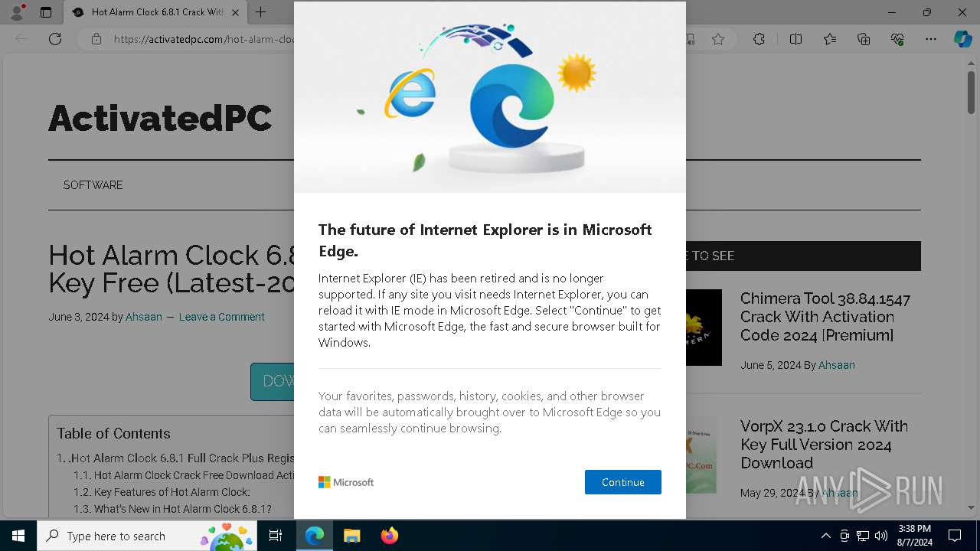The width and height of the screenshot is (980, 551).
Task: Click the taskbar search box
Action: [x=147, y=536]
